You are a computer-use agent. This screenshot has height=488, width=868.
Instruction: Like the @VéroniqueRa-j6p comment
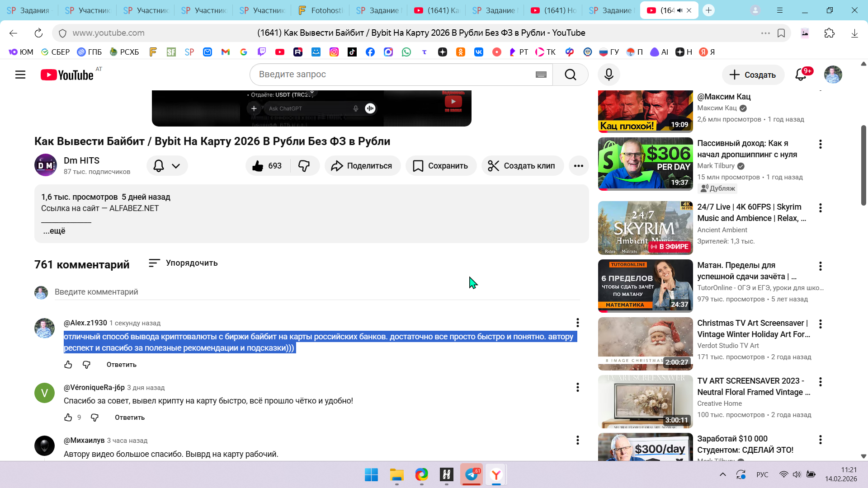[68, 418]
